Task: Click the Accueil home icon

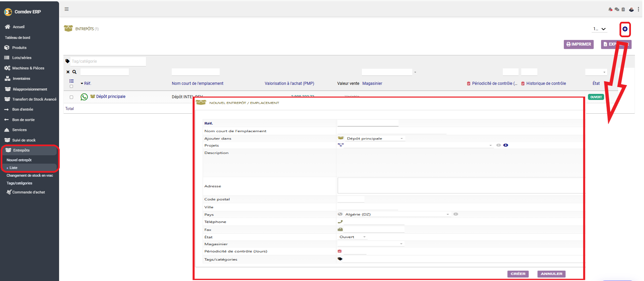Action: pyautogui.click(x=7, y=26)
